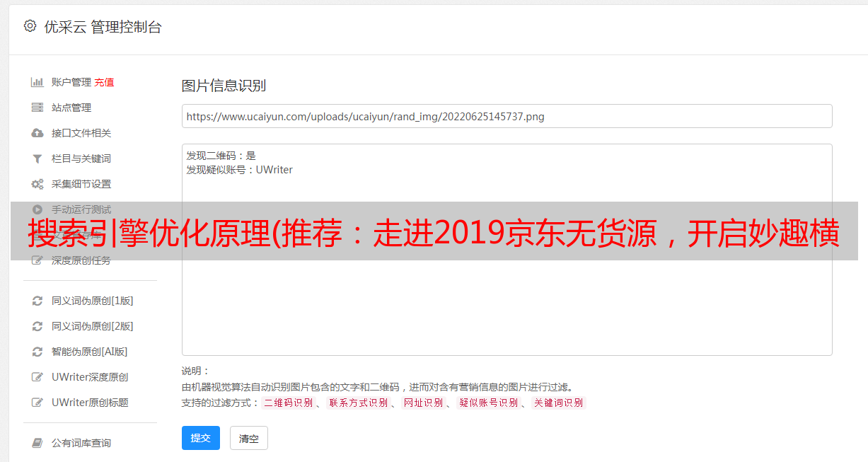The image size is (868, 462).
Task: Click result line 发现疑似账号：UWriter
Action: pyautogui.click(x=239, y=170)
